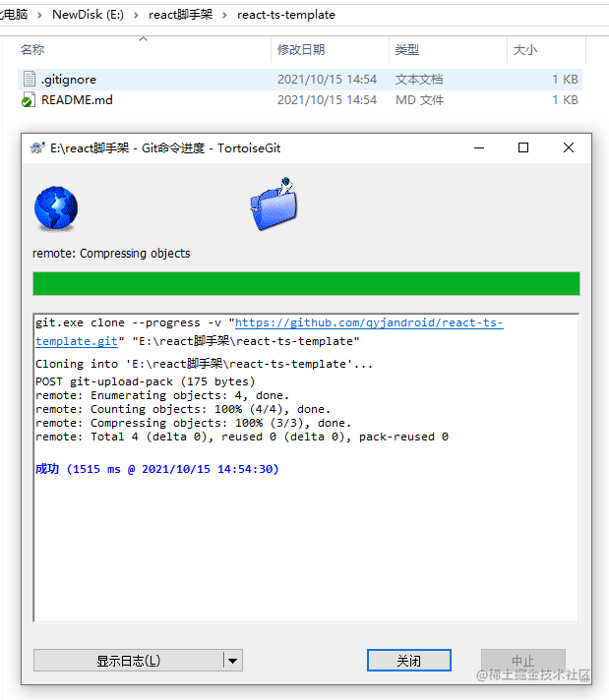The height and width of the screenshot is (700, 609).
Task: Click the blue globe animation icon
Action: coord(56,208)
